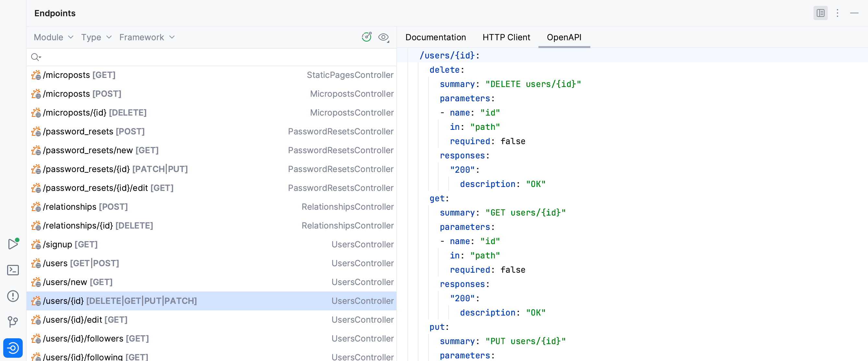Viewport: 868px width, 361px height.
Task: Open the Git tool window
Action: pos(13,322)
